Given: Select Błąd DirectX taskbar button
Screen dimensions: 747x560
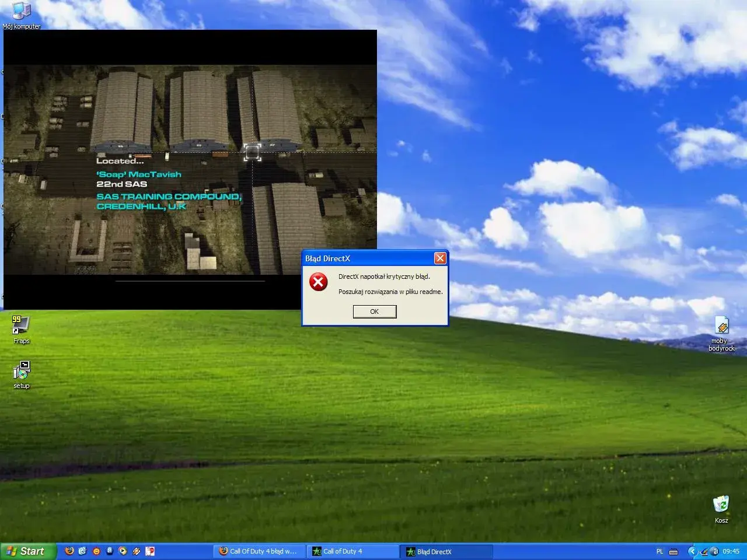Looking at the screenshot, I should [x=447, y=551].
